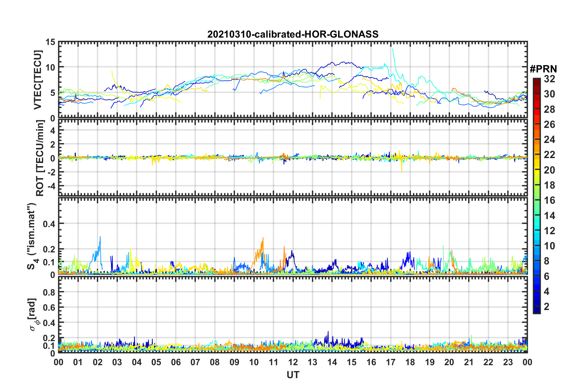Click the colorbar tick label 32
Viewport: 586px width, 392px height.
coord(549,79)
